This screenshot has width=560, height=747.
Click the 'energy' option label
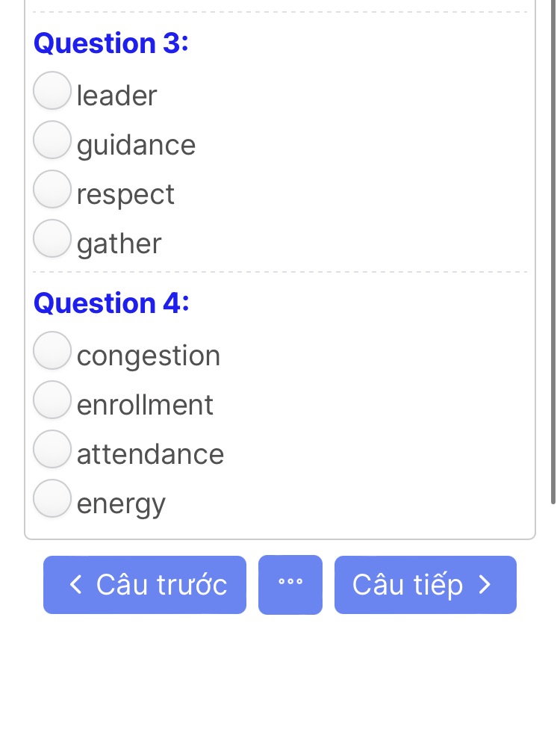[121, 505]
